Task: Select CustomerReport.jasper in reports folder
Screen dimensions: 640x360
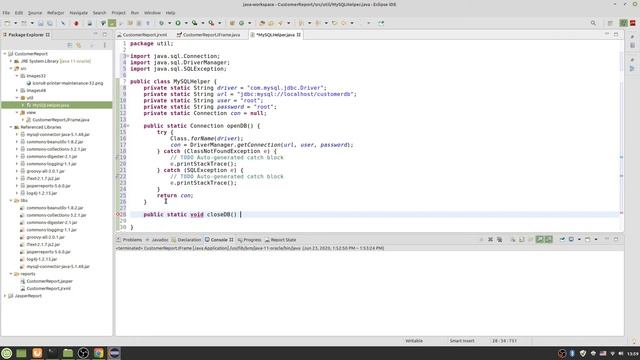Action: (x=49, y=281)
